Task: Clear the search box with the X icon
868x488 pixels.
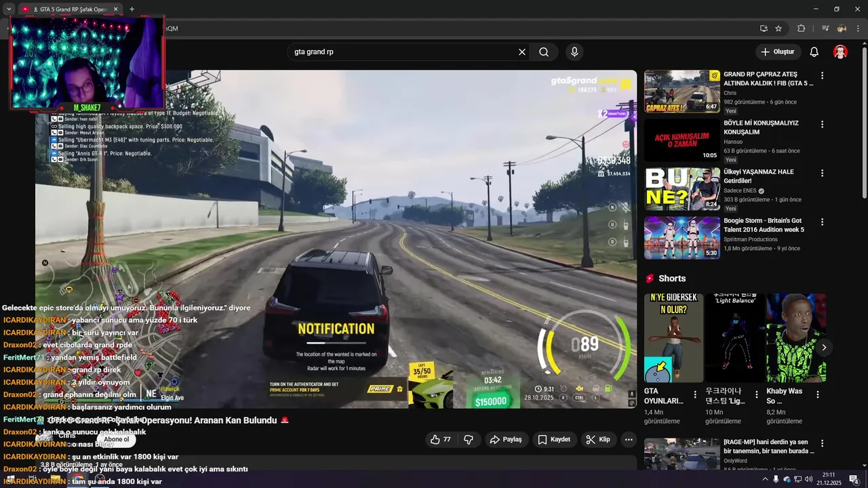Action: pos(522,52)
